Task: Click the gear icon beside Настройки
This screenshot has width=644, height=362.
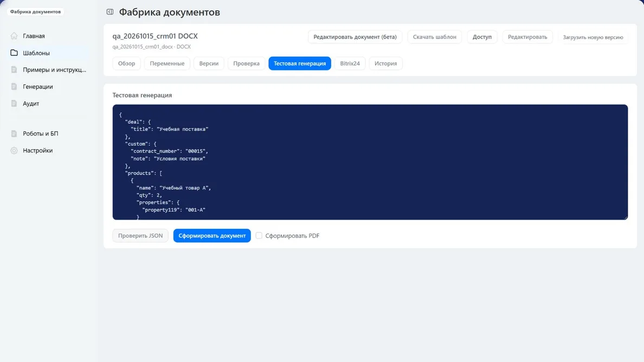Action: coord(14,150)
